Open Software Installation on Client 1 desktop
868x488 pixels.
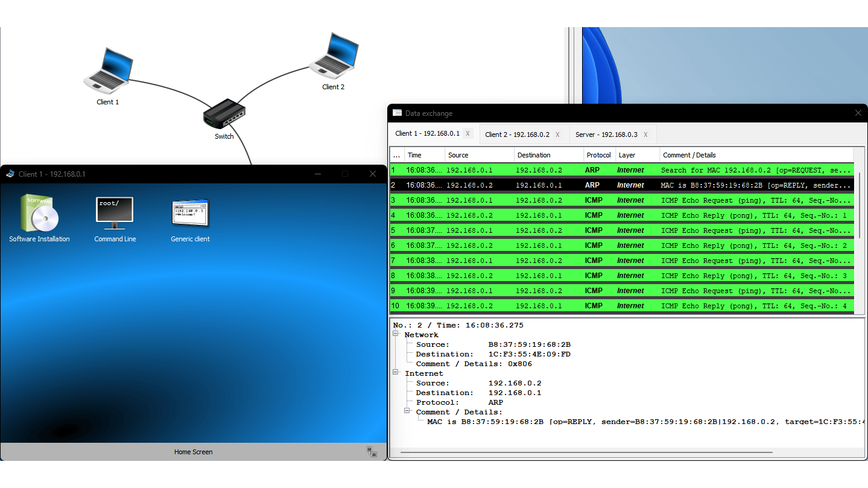(x=39, y=218)
